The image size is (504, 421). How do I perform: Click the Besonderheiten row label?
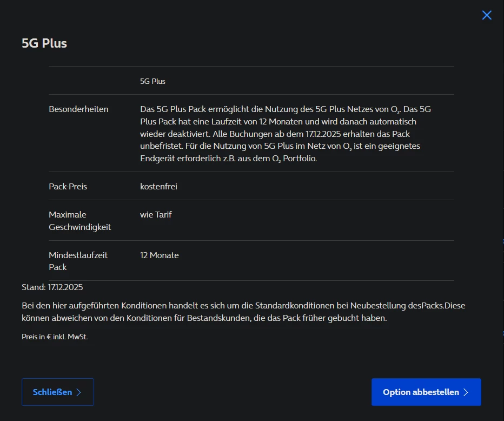(78, 109)
